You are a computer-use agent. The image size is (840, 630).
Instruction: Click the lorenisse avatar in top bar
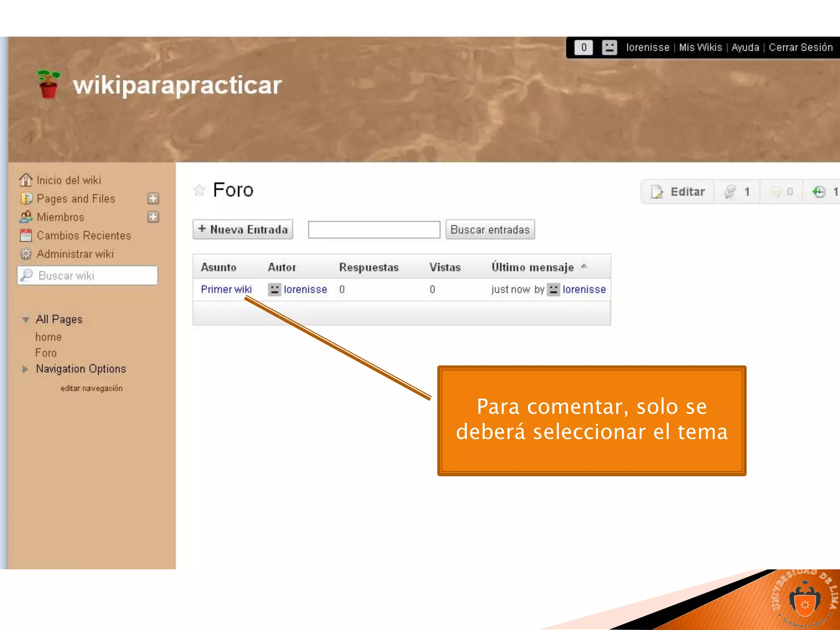click(x=609, y=48)
